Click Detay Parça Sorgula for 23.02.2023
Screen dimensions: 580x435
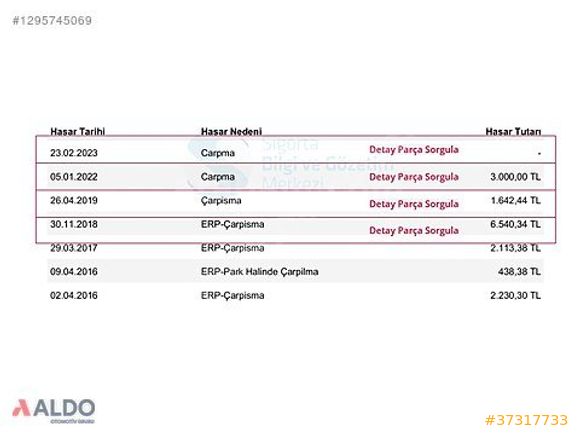(x=414, y=149)
